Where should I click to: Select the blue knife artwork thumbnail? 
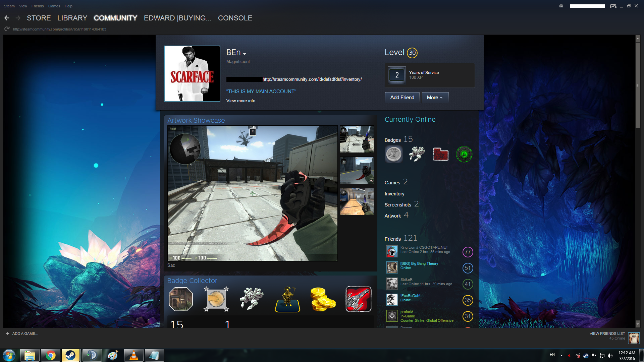coord(357,139)
